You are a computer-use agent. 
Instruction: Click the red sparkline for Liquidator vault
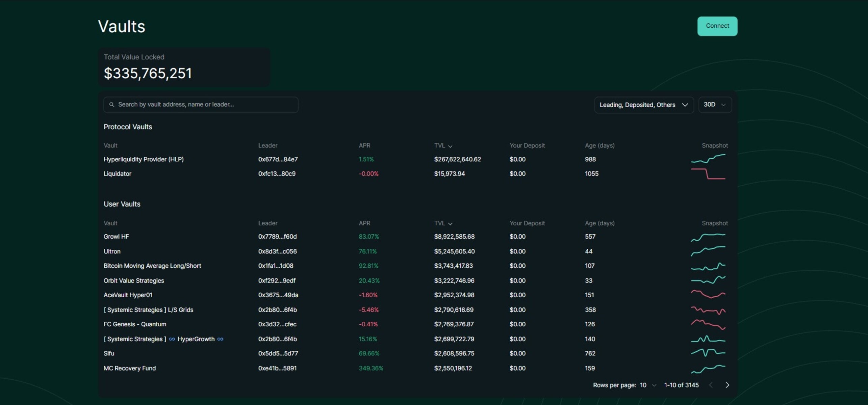coord(708,173)
